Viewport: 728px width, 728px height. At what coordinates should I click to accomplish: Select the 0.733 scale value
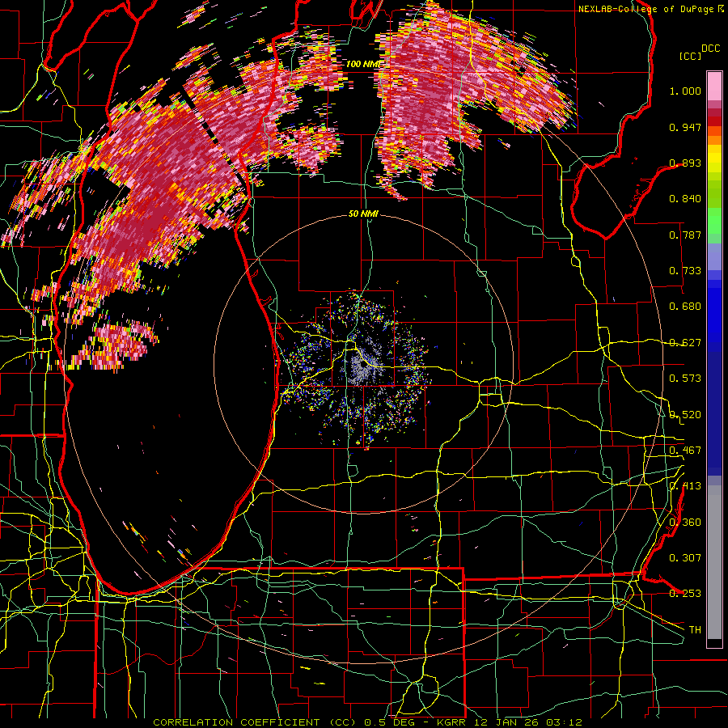685,271
